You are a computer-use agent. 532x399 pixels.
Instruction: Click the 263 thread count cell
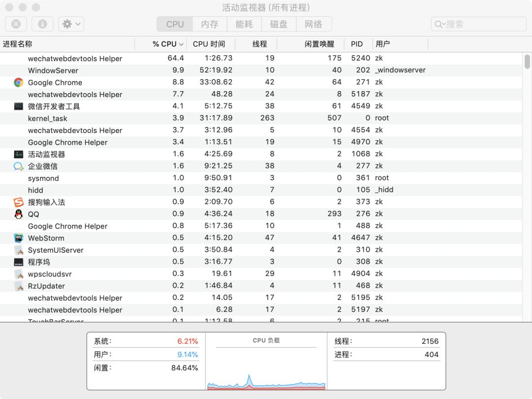coord(267,118)
